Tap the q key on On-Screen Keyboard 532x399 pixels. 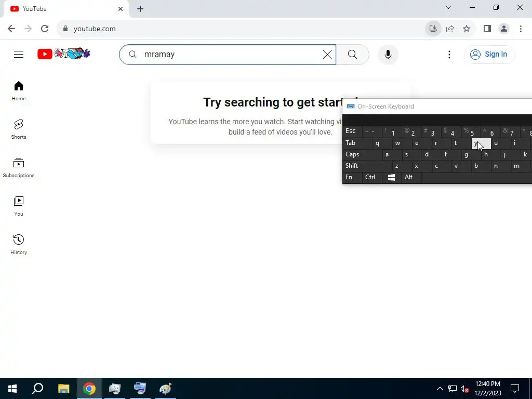[382, 143]
